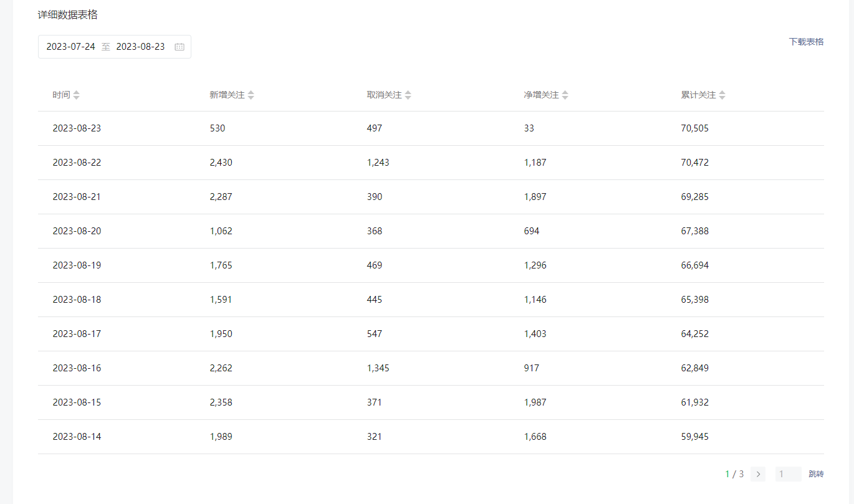Go to next page arrow
This screenshot has width=854, height=504.
pyautogui.click(x=758, y=474)
